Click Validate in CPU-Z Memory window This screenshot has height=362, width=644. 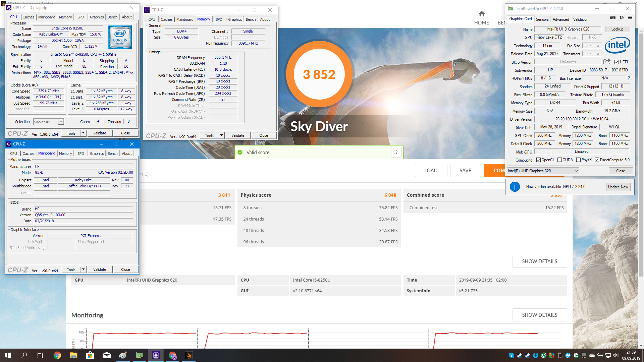click(238, 135)
